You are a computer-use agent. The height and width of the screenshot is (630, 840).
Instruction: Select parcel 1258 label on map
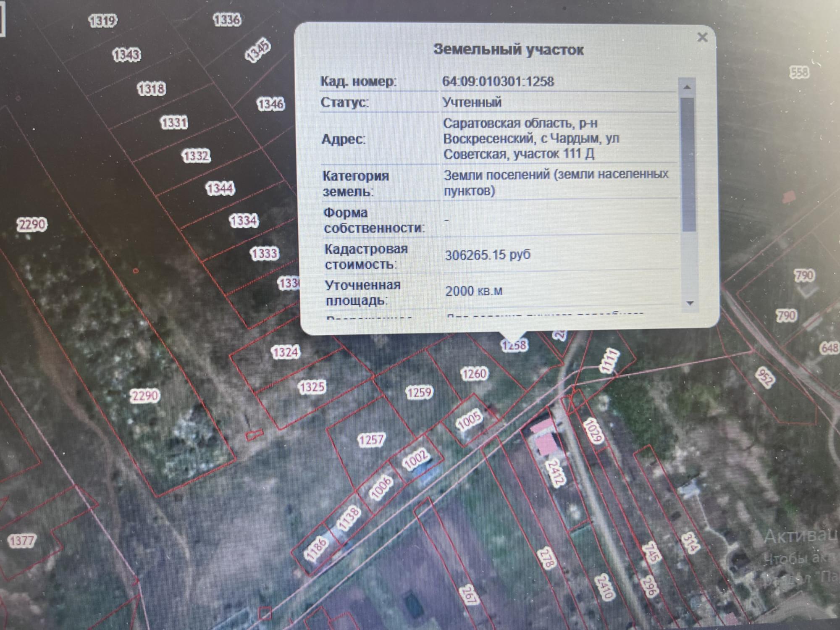pos(514,345)
